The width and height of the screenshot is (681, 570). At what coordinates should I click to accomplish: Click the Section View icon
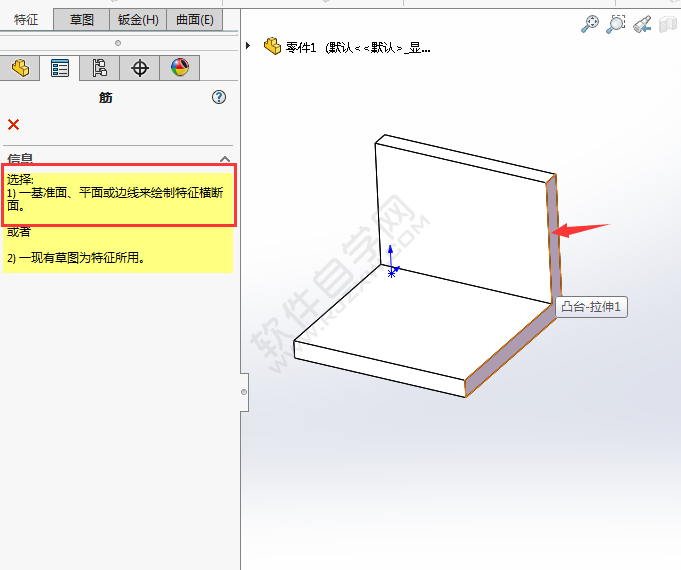pyautogui.click(x=668, y=24)
